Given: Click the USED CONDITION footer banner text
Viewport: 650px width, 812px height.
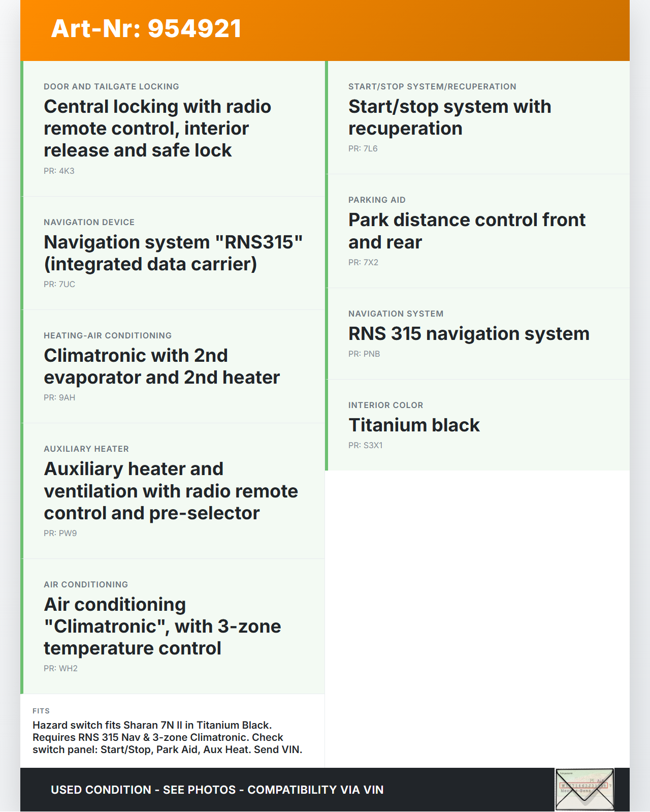Looking at the screenshot, I should pos(217,790).
